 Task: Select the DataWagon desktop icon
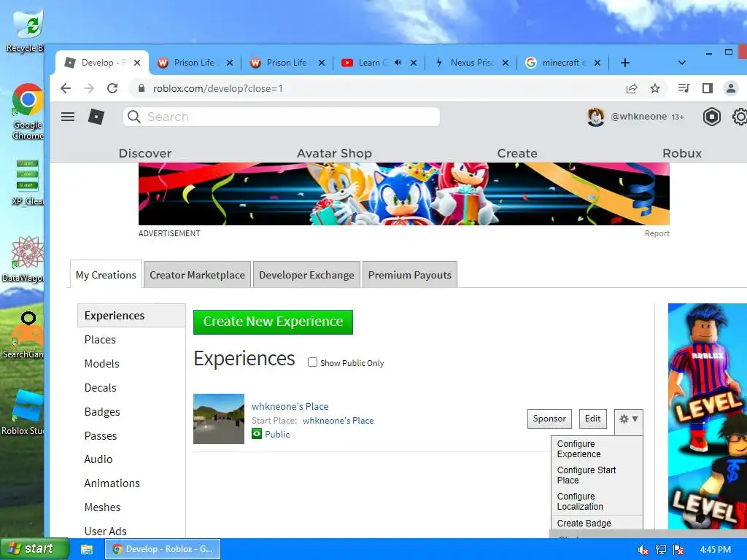(x=24, y=260)
